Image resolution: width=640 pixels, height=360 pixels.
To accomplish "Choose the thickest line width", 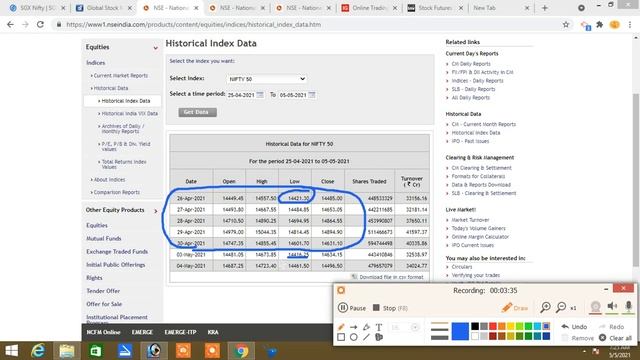I will pos(439,338).
